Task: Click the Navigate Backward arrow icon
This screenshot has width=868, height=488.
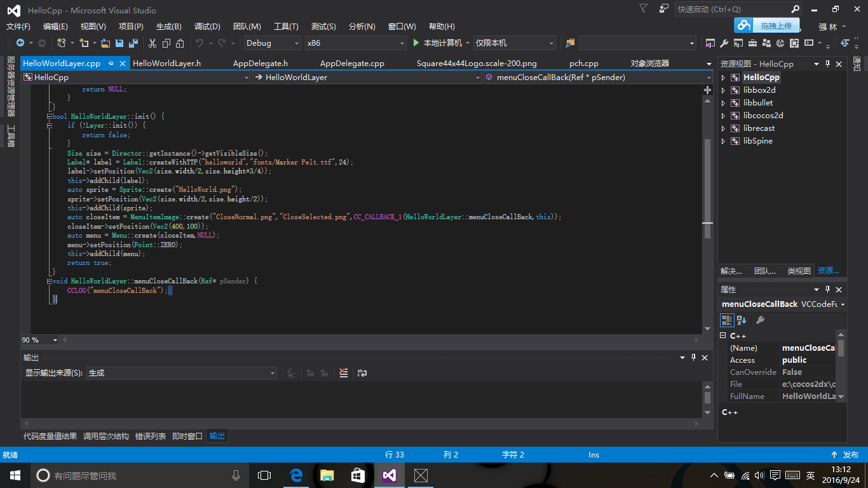Action: point(20,43)
